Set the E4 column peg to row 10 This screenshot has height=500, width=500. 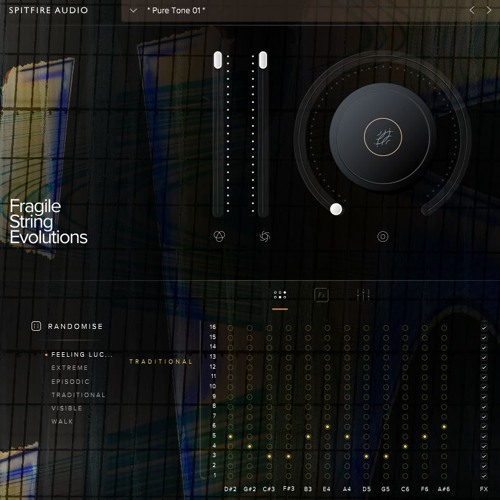[x=327, y=387]
